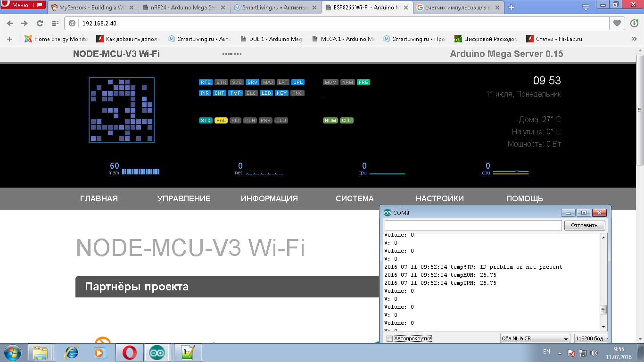Open the ГЛАВНАЯ menu item
The width and height of the screenshot is (644, 362).
click(99, 199)
